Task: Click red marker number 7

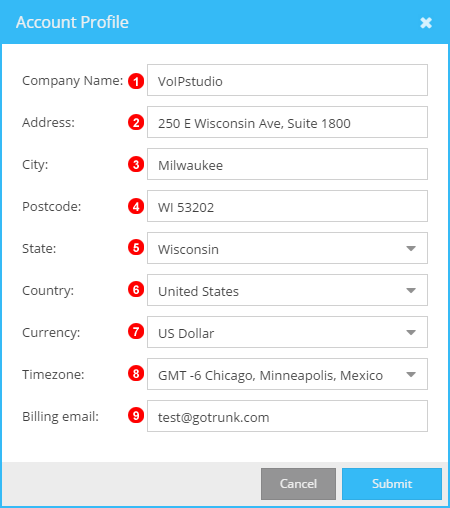Action: click(x=136, y=332)
